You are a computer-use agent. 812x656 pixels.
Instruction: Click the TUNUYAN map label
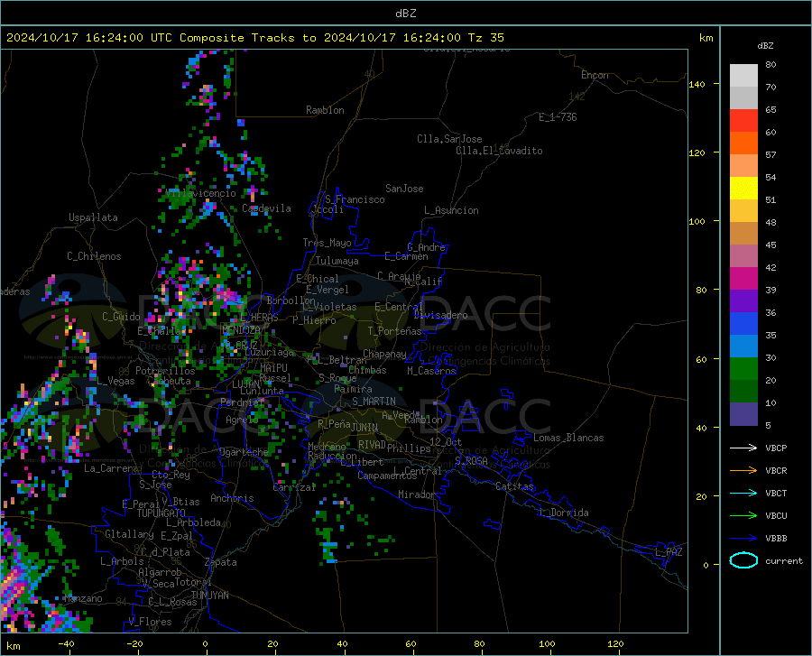click(210, 595)
